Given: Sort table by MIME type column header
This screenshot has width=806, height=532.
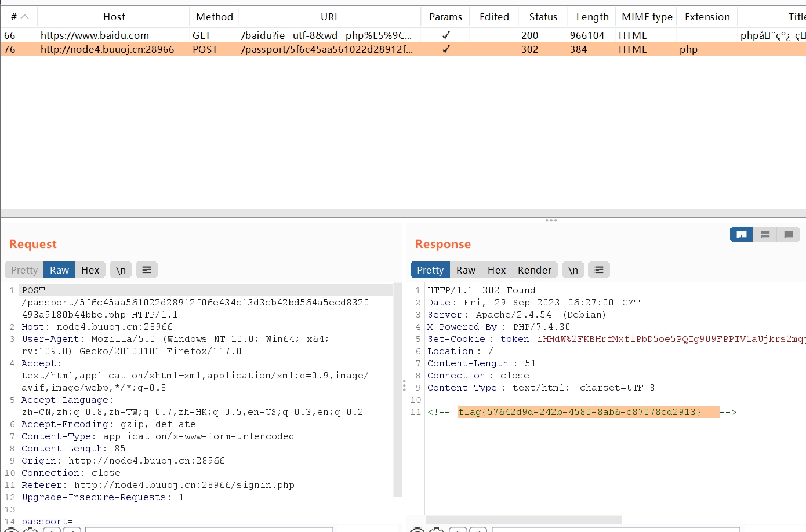Looking at the screenshot, I should pos(647,17).
